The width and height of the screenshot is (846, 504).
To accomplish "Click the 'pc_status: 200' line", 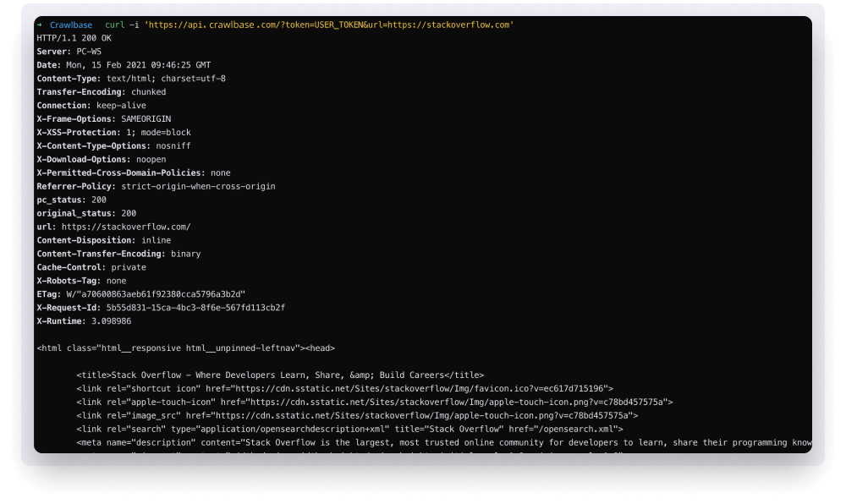I will pyautogui.click(x=71, y=200).
